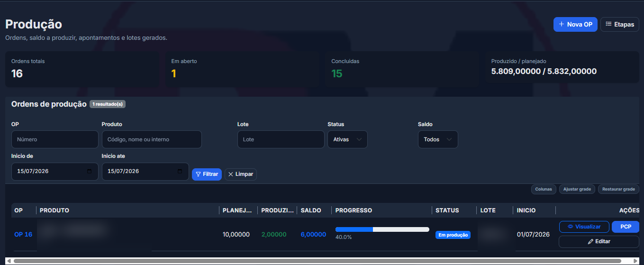Expand the Saldo dropdown set to Todos
The height and width of the screenshot is (265, 644).
tap(438, 139)
